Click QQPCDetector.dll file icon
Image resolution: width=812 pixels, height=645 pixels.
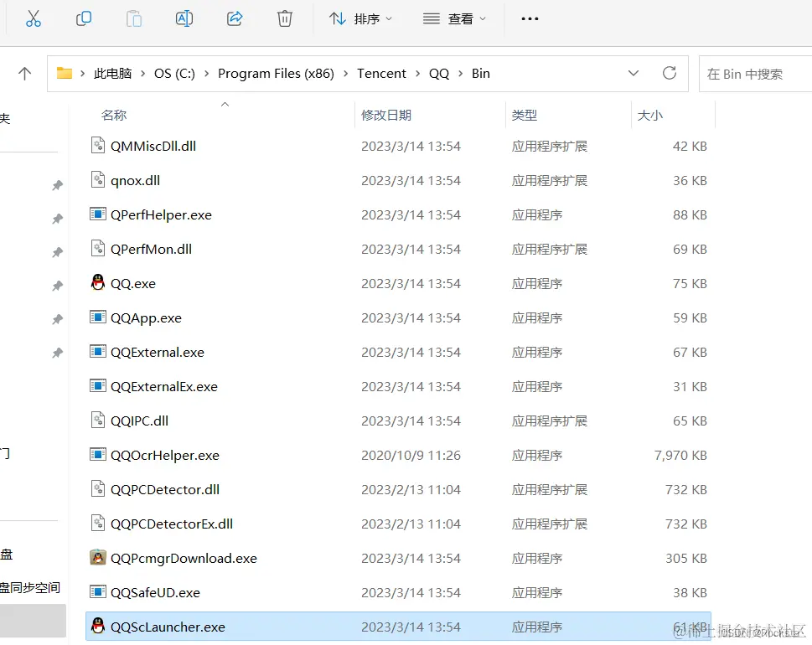[98, 488]
